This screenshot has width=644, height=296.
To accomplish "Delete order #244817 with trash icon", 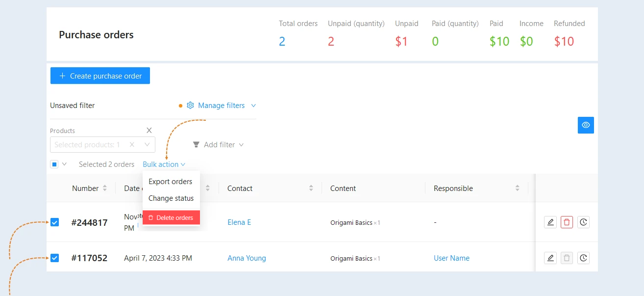I will coord(567,222).
